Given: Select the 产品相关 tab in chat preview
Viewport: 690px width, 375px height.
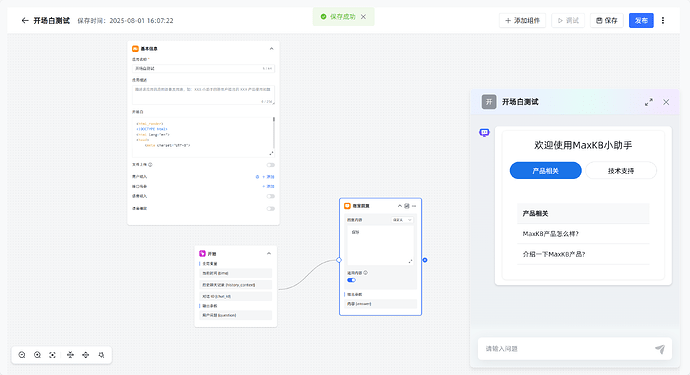Looking at the screenshot, I should click(546, 171).
